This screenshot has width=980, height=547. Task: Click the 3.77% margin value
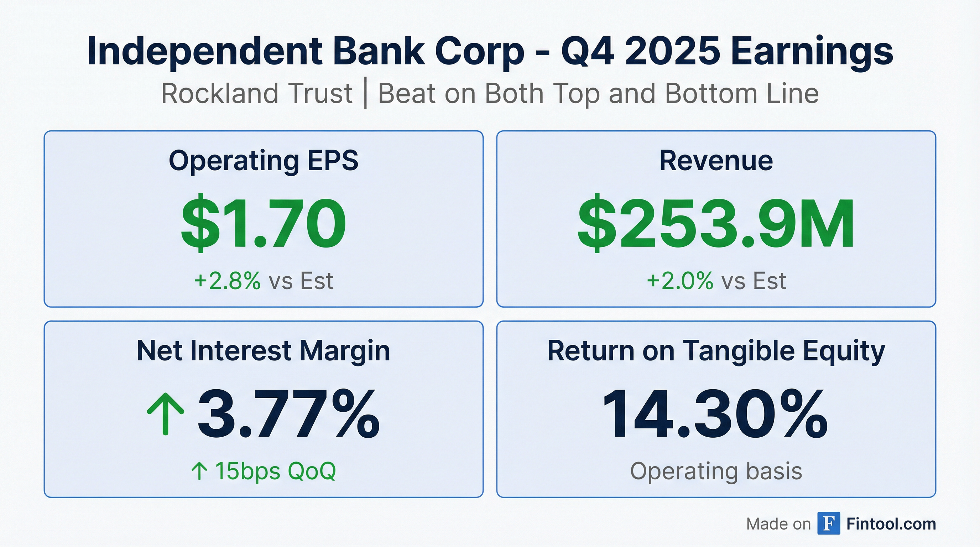point(288,413)
